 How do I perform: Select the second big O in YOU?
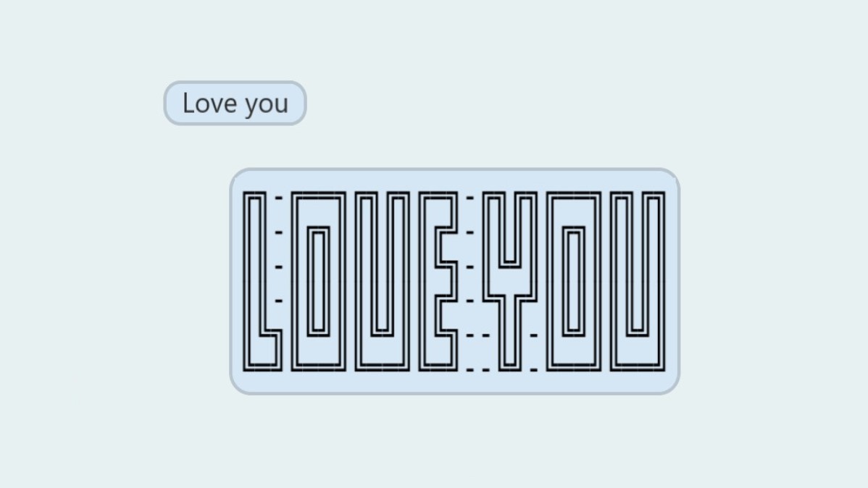pyautogui.click(x=574, y=281)
